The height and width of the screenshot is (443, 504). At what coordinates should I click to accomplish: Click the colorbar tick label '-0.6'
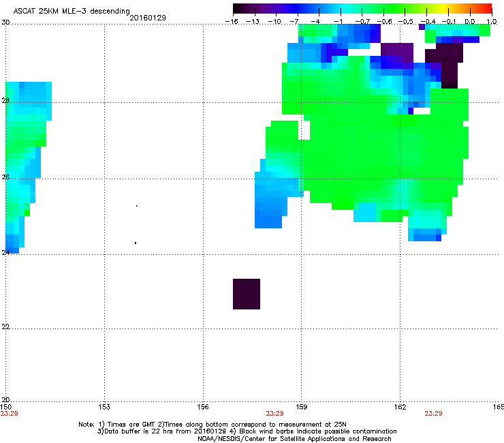click(x=384, y=22)
